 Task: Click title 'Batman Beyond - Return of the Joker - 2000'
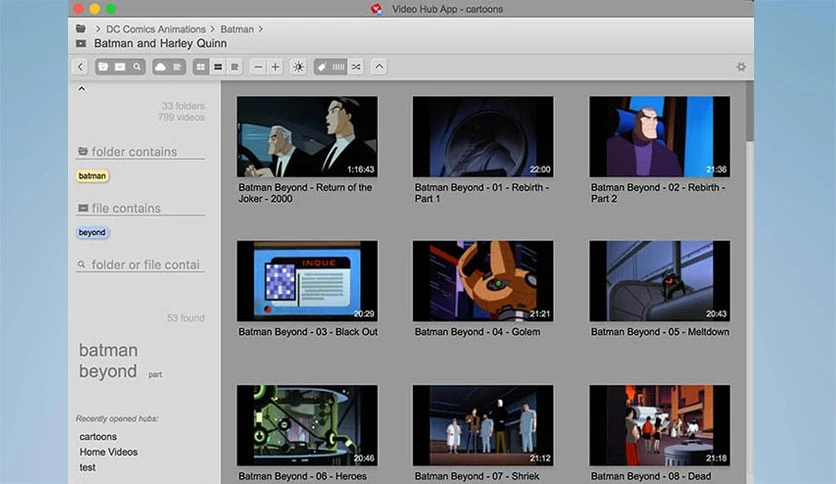(x=305, y=193)
